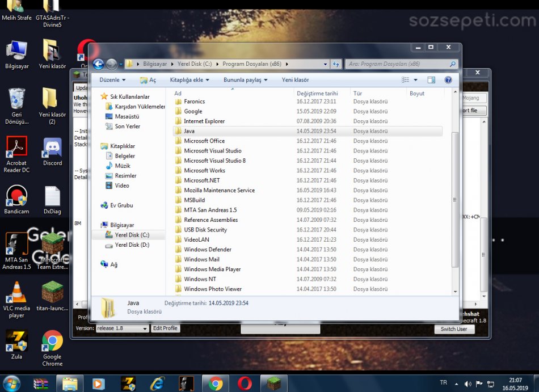Click the change view icon

(x=406, y=80)
